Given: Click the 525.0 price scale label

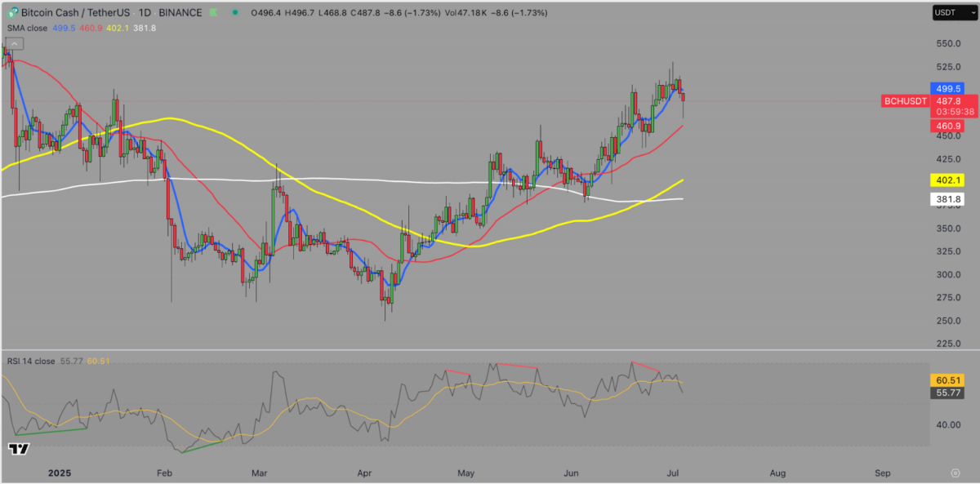Looking at the screenshot, I should pos(947,67).
